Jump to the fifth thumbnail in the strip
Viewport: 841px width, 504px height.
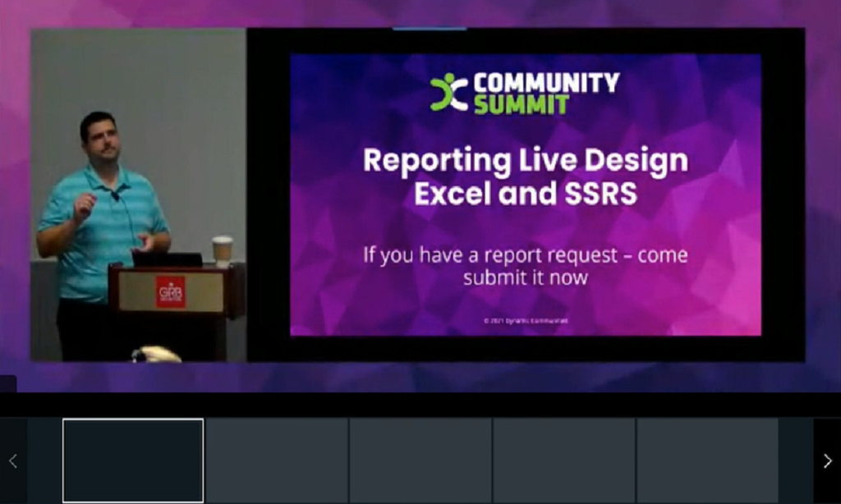coord(708,460)
